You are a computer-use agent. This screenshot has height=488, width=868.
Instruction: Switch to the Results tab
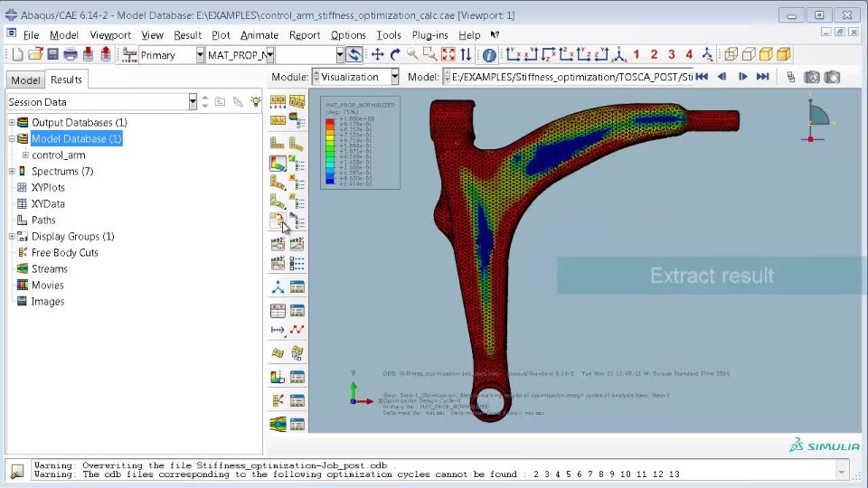coord(66,80)
